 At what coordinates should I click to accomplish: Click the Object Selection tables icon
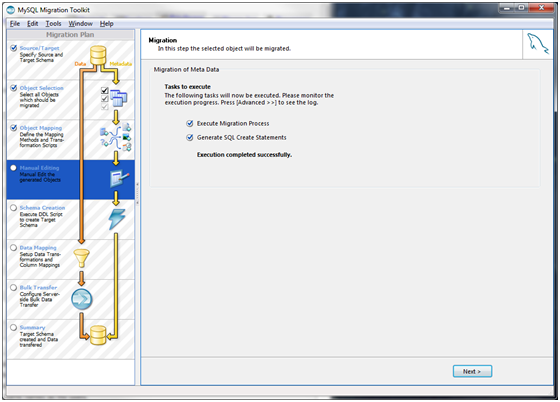tap(118, 98)
